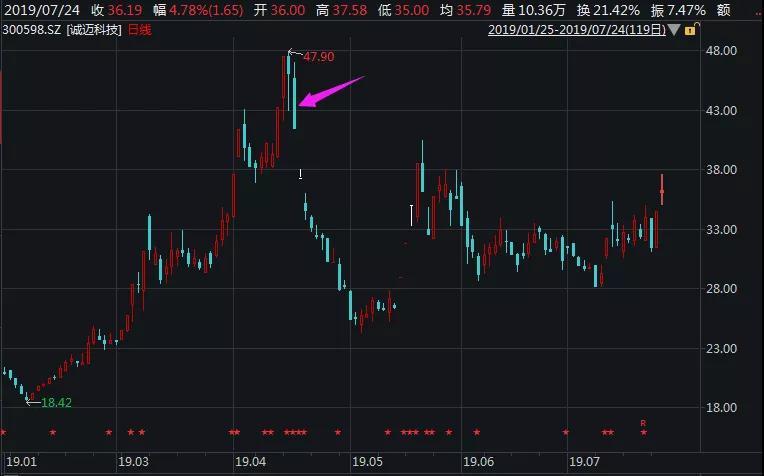This screenshot has height=476, width=764.
Task: Click the lowest candlestick marked 18.42
Action: (27, 397)
